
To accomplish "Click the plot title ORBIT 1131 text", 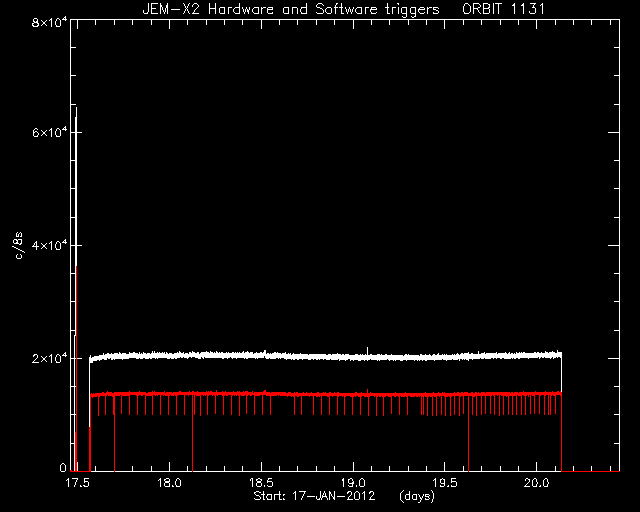I will pyautogui.click(x=503, y=9).
